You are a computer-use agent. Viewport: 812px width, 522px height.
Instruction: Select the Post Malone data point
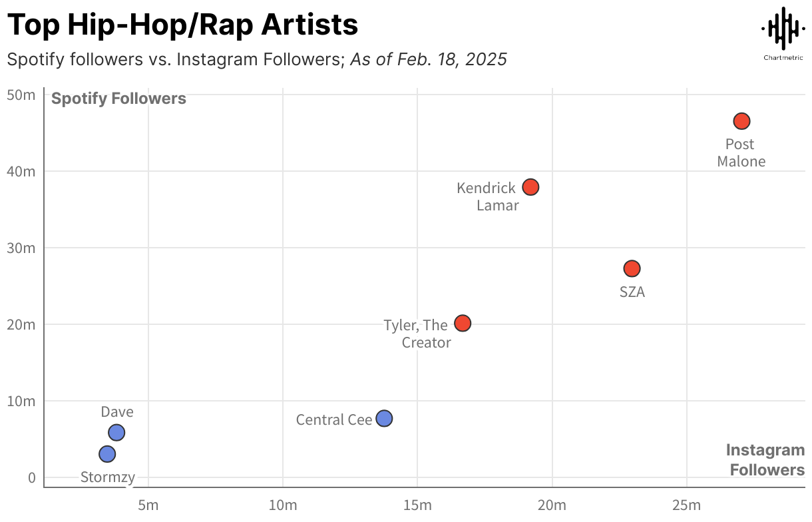(x=741, y=121)
